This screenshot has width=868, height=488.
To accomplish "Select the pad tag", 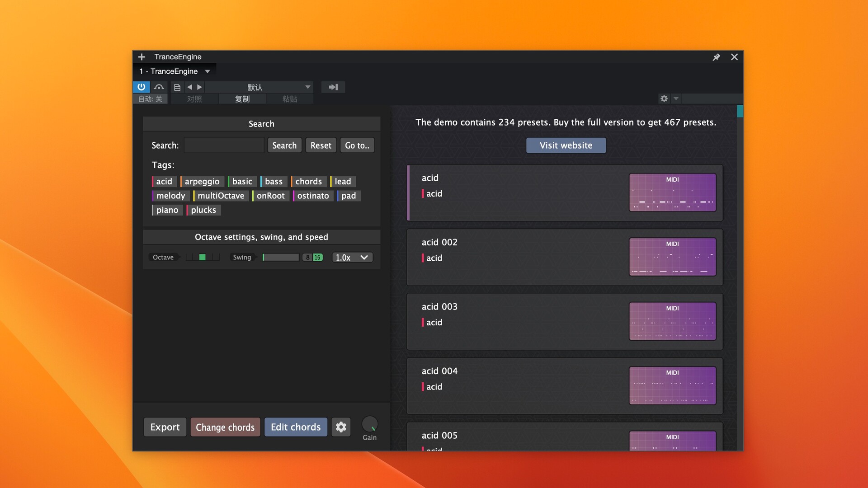I will tap(349, 196).
